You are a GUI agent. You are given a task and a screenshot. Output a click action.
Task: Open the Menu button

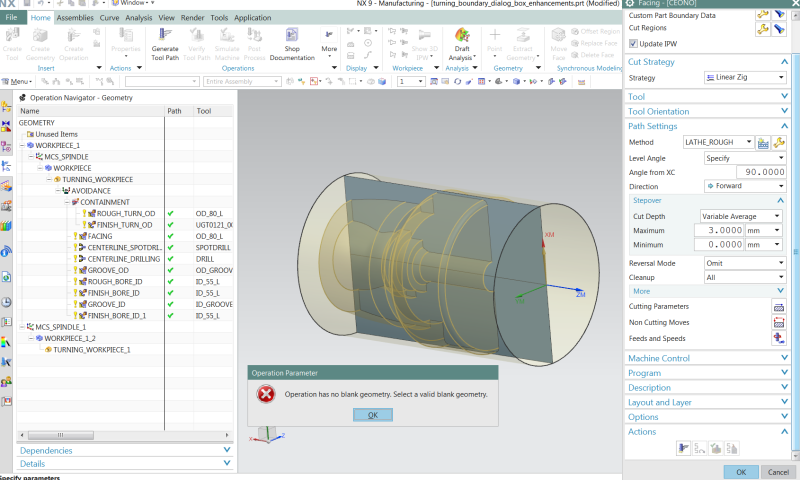click(x=18, y=82)
